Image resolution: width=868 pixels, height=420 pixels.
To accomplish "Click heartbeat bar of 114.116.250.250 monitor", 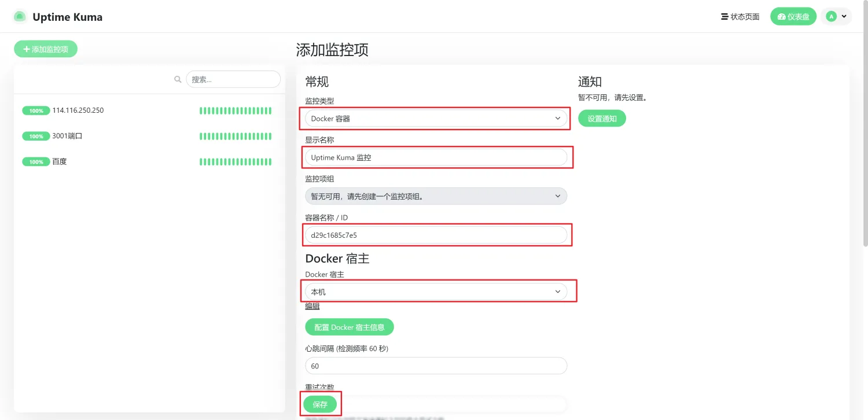I will tap(235, 110).
